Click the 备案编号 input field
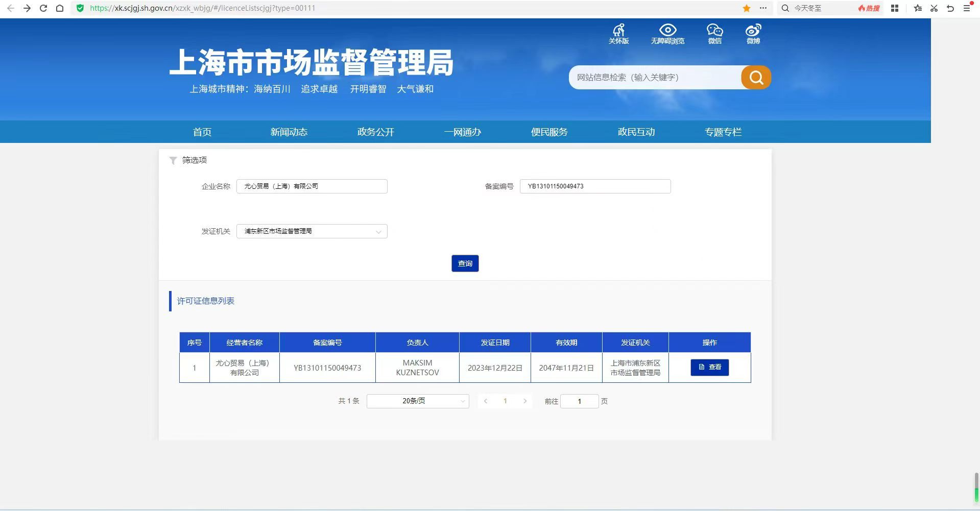Screen dimensions: 980x511 click(595, 186)
